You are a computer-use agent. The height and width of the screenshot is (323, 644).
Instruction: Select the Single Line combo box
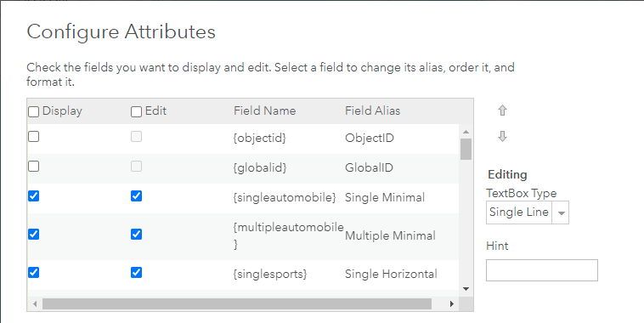(x=528, y=212)
